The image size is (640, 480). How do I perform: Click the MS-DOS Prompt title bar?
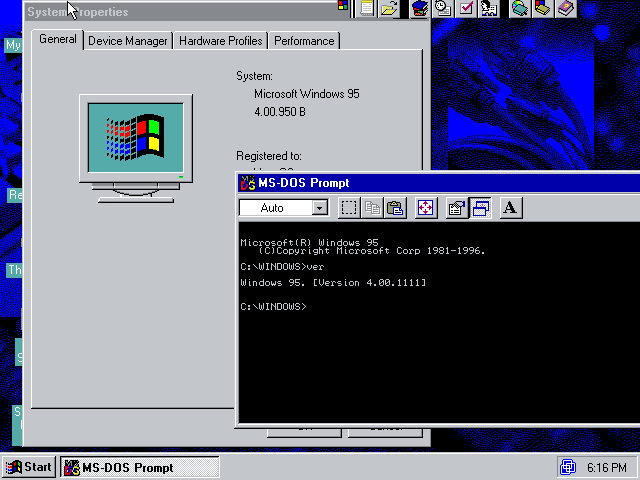(x=439, y=183)
